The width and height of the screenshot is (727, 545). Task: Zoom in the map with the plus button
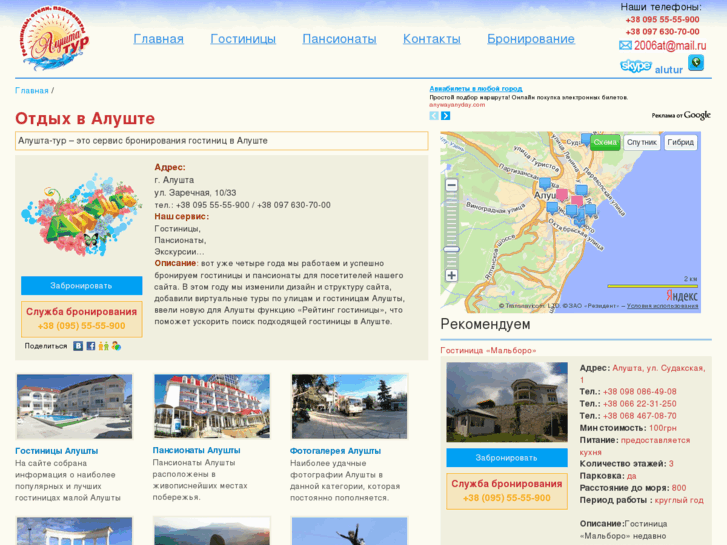point(451,276)
